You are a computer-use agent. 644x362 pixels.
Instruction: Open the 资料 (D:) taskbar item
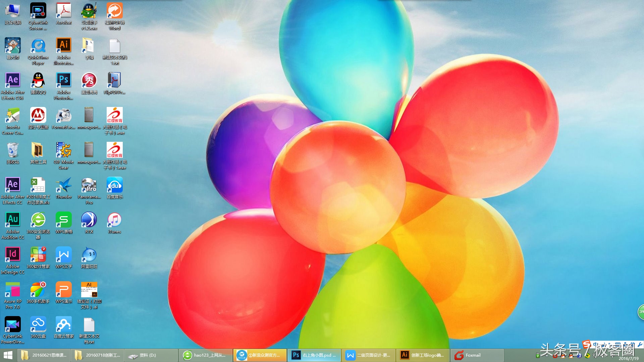click(x=151, y=355)
